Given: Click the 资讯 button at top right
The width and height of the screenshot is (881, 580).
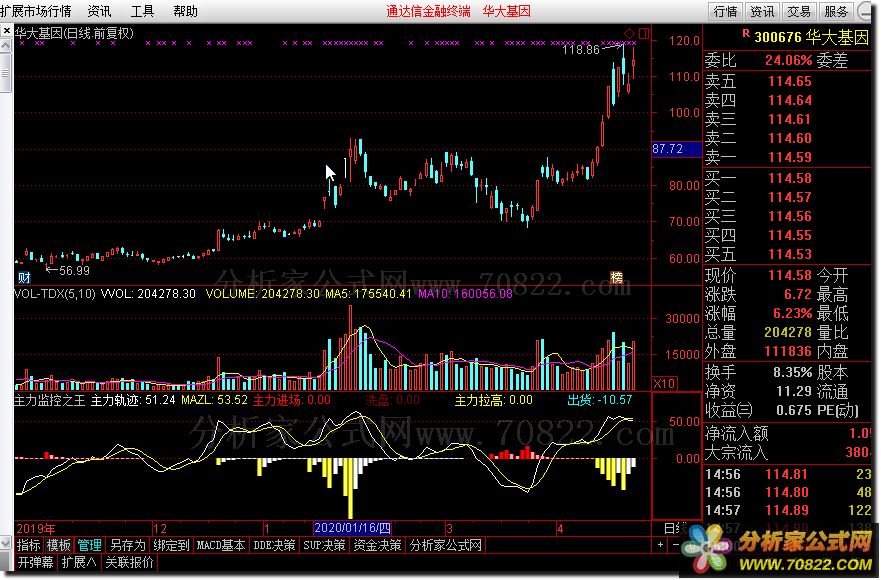Looking at the screenshot, I should point(762,11).
